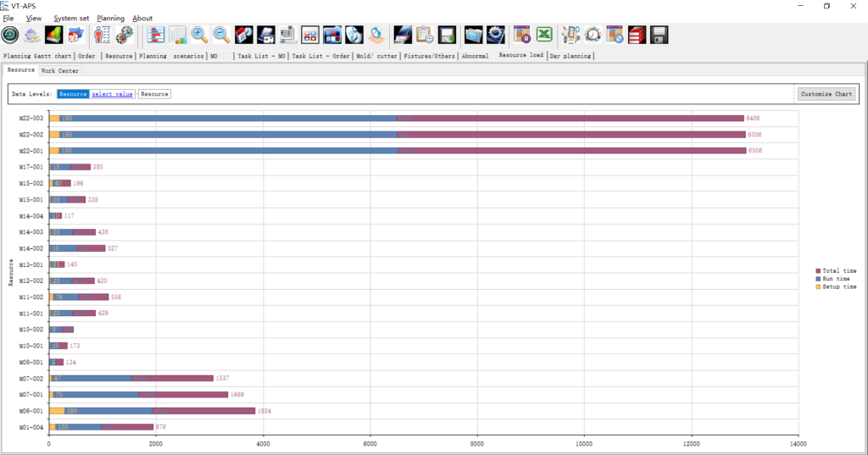
Task: Click the zoom in magnifier icon
Action: tap(200, 35)
